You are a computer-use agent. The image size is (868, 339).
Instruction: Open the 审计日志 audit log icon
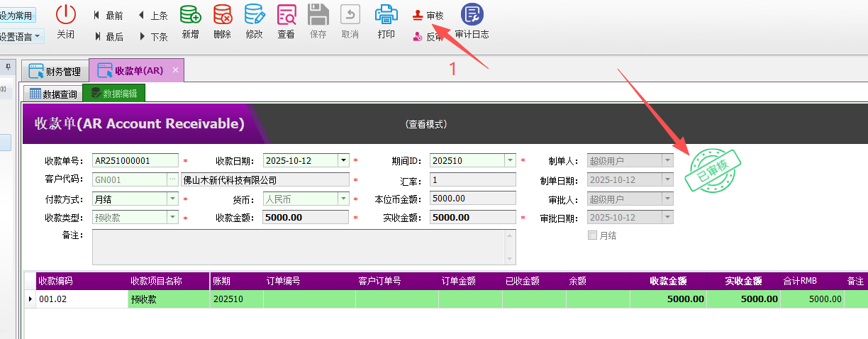(x=472, y=14)
